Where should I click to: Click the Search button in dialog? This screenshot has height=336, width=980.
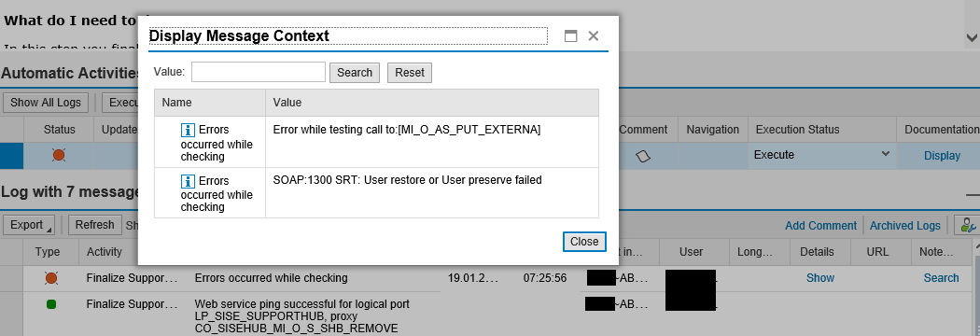355,73
